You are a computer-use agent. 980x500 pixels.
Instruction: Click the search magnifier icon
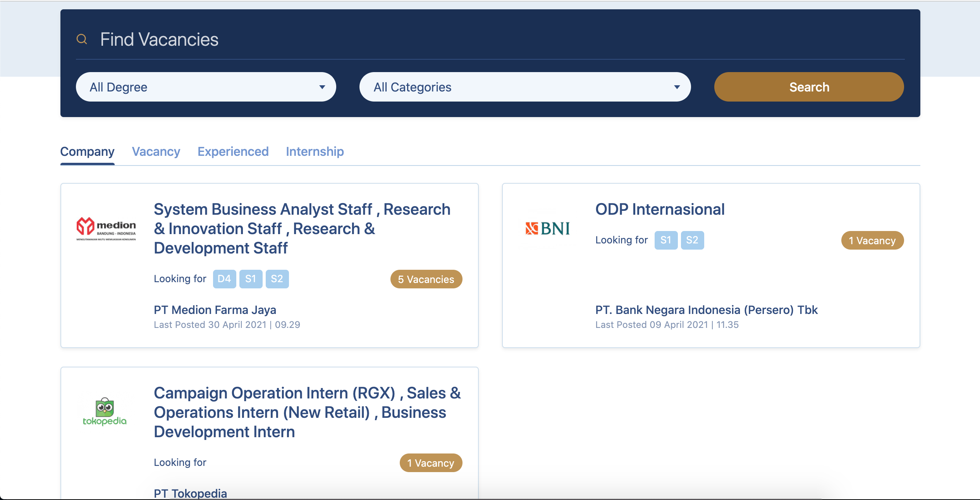82,39
